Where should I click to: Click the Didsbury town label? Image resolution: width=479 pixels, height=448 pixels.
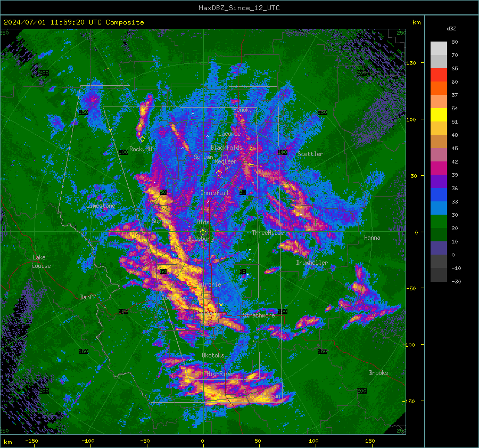click(x=201, y=239)
